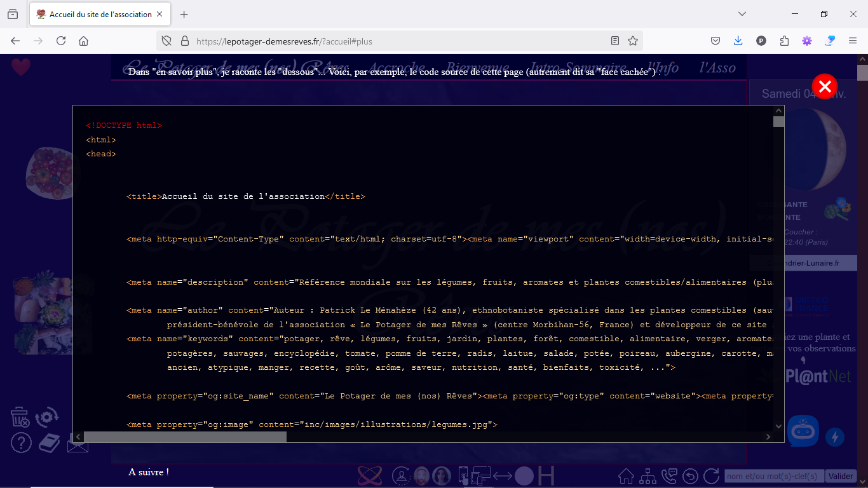868x488 pixels.
Task: Click the code panel scroll right arrow
Action: pyautogui.click(x=768, y=437)
